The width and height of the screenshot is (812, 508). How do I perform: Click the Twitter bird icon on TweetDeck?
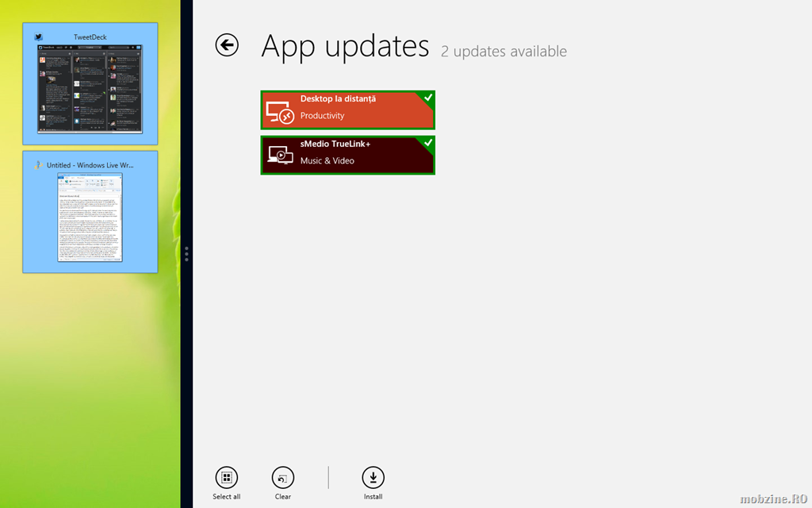(x=38, y=37)
